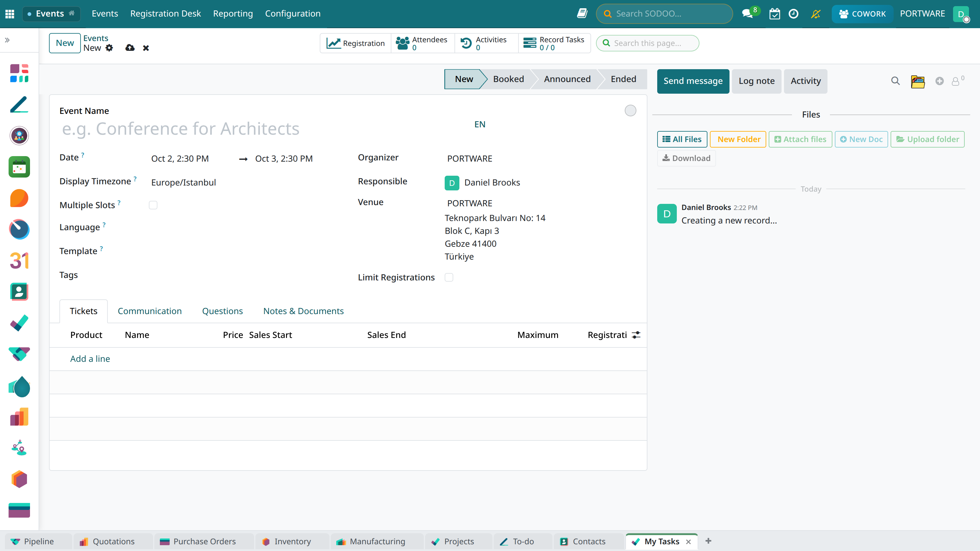This screenshot has width=980, height=551.
Task: Open the Reporting menu
Action: 233,14
